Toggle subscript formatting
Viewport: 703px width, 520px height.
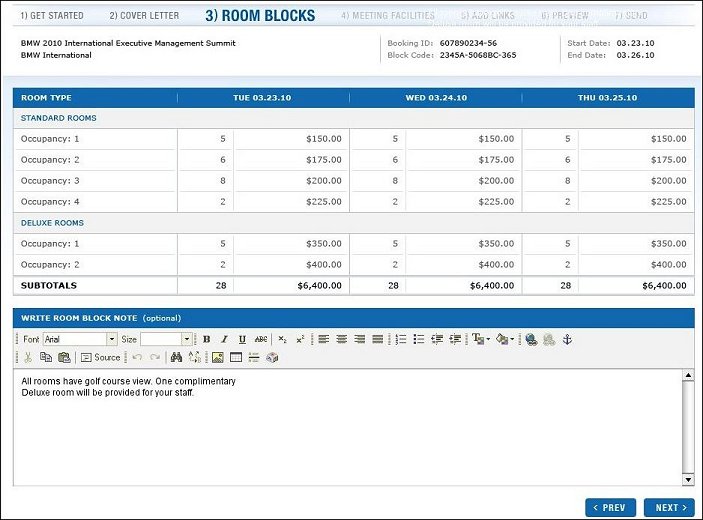pyautogui.click(x=283, y=340)
